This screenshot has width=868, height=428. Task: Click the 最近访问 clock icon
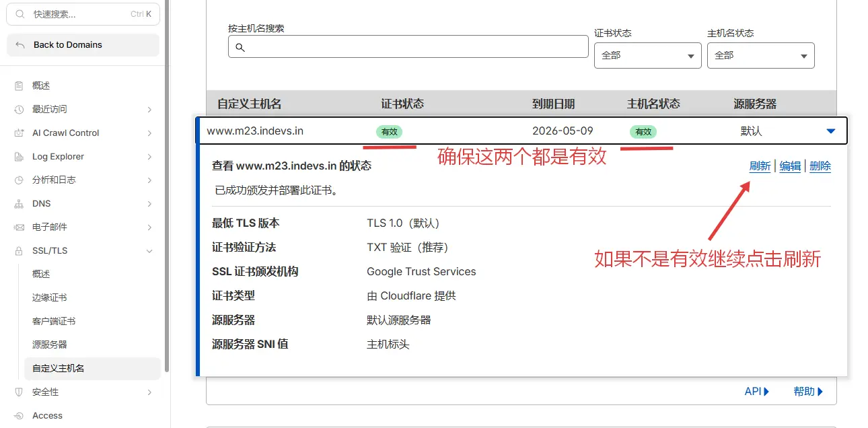[20, 109]
